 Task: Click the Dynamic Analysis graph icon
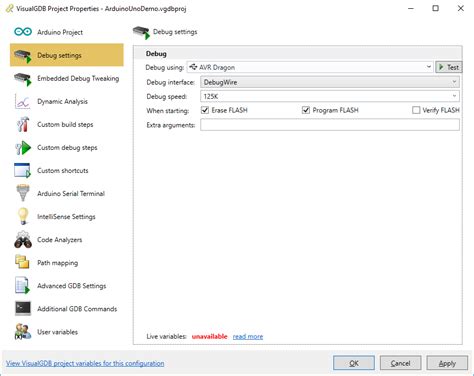coord(22,102)
